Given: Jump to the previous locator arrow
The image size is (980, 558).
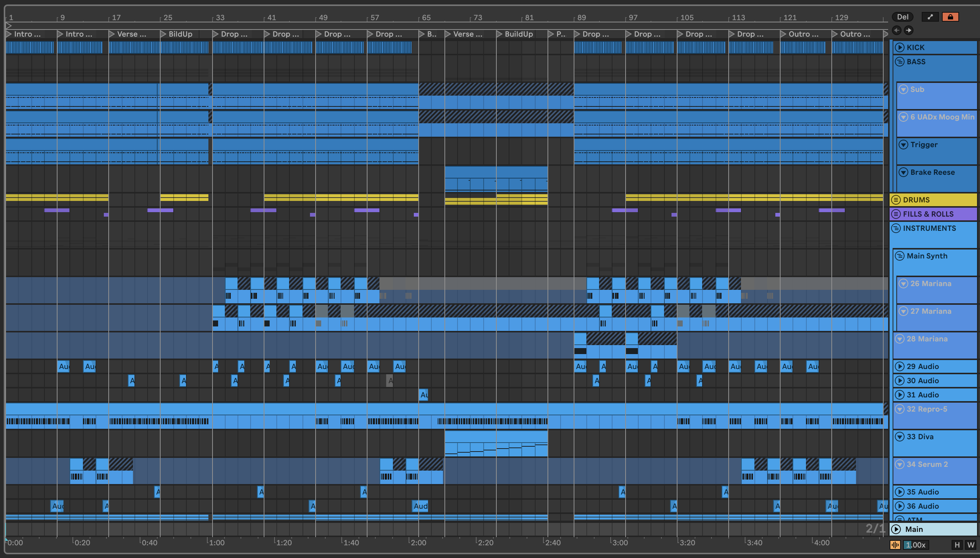Looking at the screenshot, I should coord(896,30).
